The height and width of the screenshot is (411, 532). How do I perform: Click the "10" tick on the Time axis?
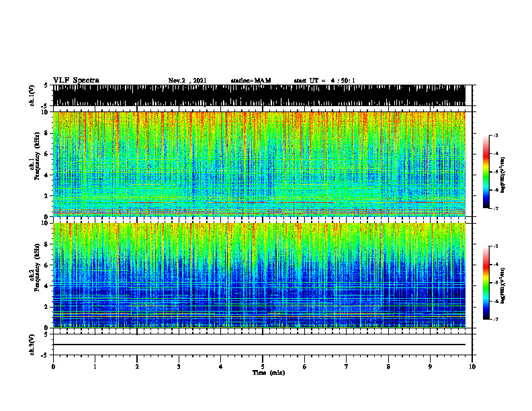pos(472,367)
